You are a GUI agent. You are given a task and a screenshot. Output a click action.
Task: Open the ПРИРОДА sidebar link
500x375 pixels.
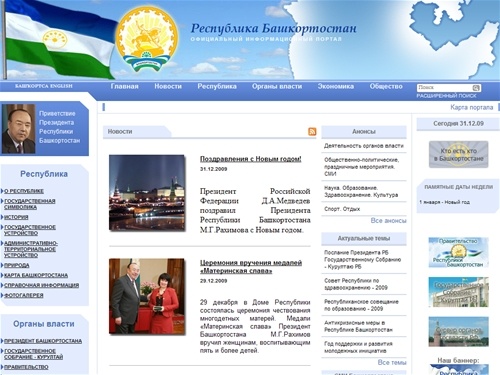click(16, 265)
